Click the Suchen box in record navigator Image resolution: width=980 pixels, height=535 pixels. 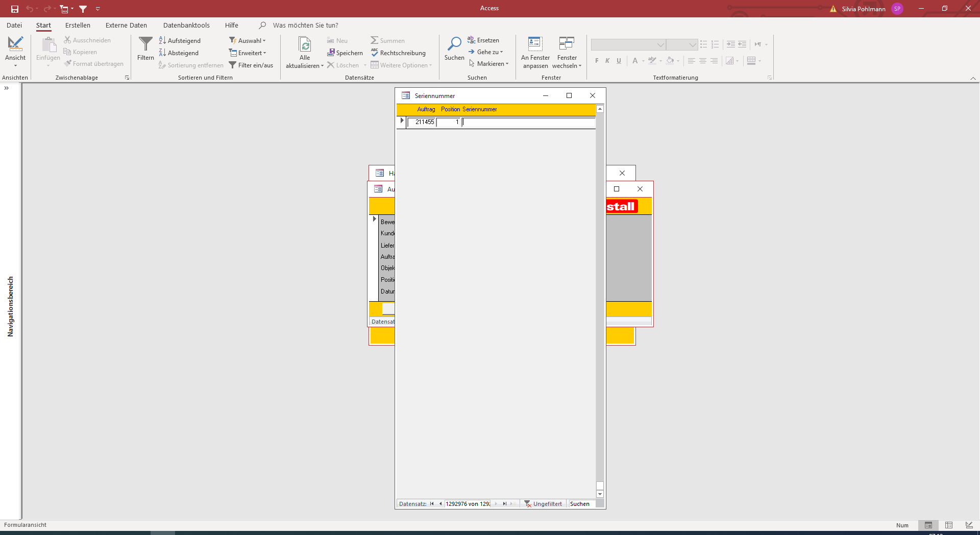tap(582, 504)
